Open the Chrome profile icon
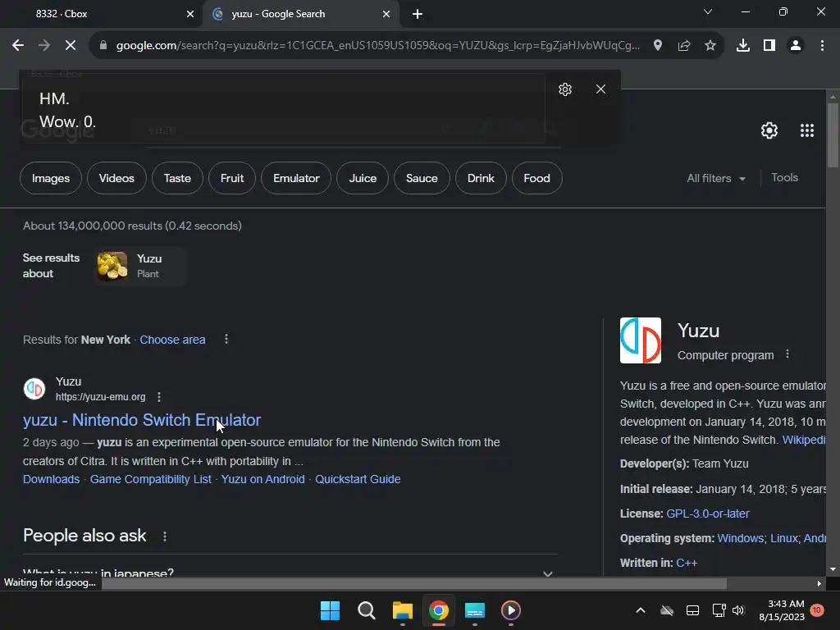The height and width of the screenshot is (630, 840). (796, 46)
